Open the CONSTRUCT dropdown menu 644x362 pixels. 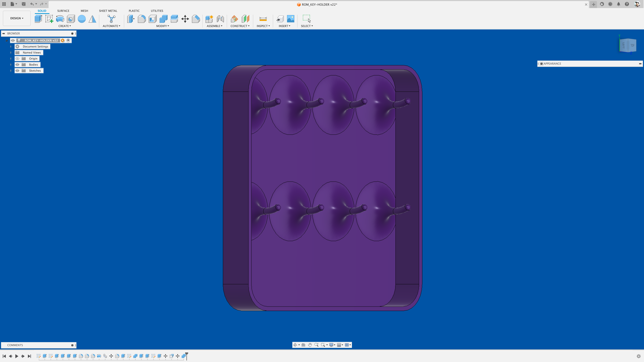coord(240,26)
